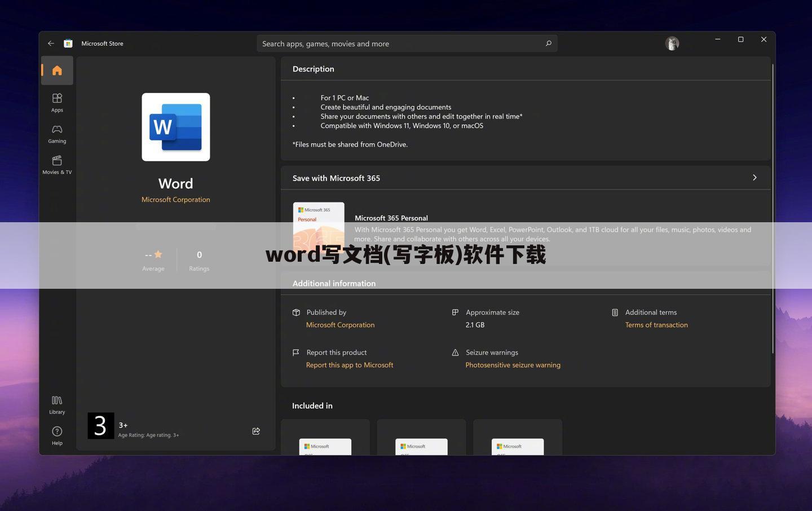Open the Gaming section
This screenshot has height=511, width=812.
[x=57, y=134]
